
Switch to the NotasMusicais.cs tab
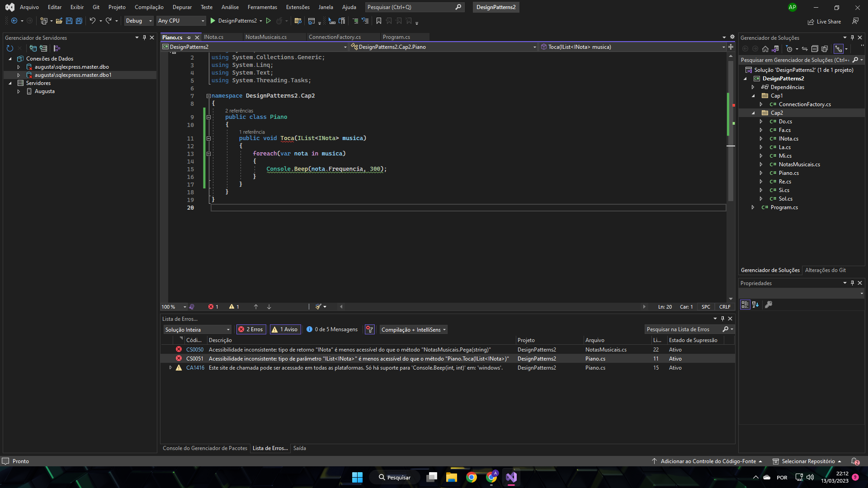266,37
